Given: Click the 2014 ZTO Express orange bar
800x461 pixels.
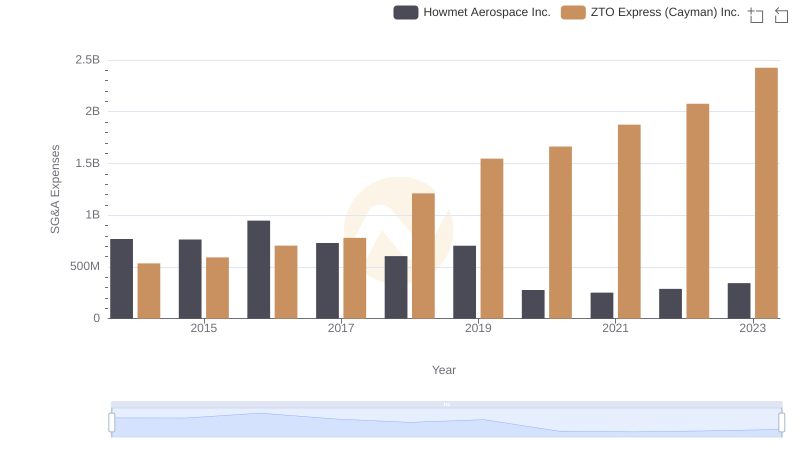Looking at the screenshot, I should (x=149, y=291).
